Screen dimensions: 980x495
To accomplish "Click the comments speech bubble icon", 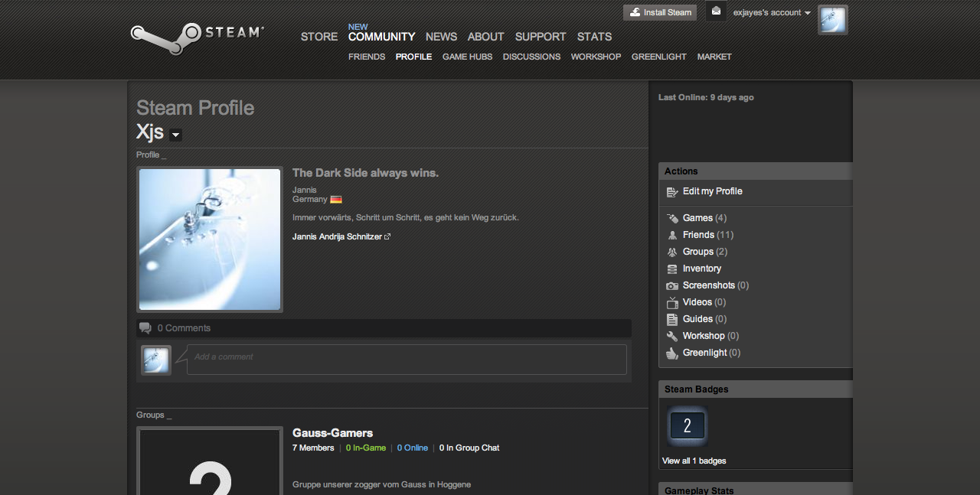I will [145, 328].
